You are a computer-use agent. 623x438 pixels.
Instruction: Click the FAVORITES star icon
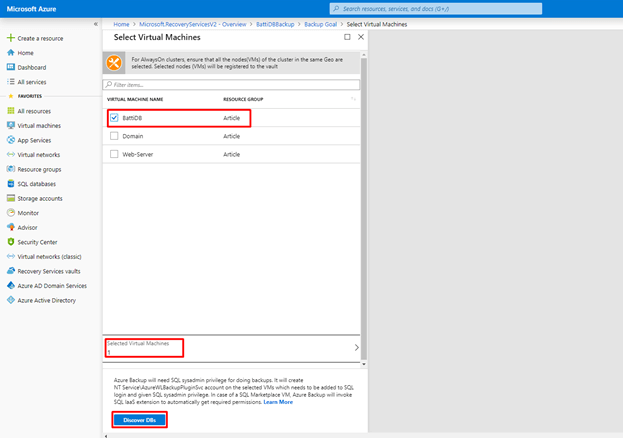[x=11, y=96]
